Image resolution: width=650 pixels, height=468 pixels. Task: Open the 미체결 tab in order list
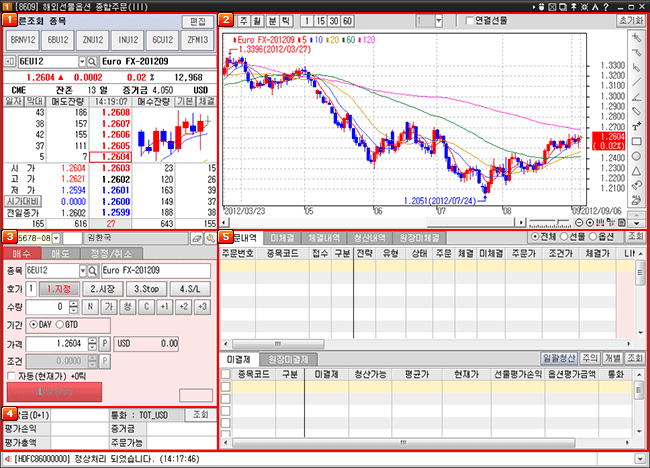point(282,237)
